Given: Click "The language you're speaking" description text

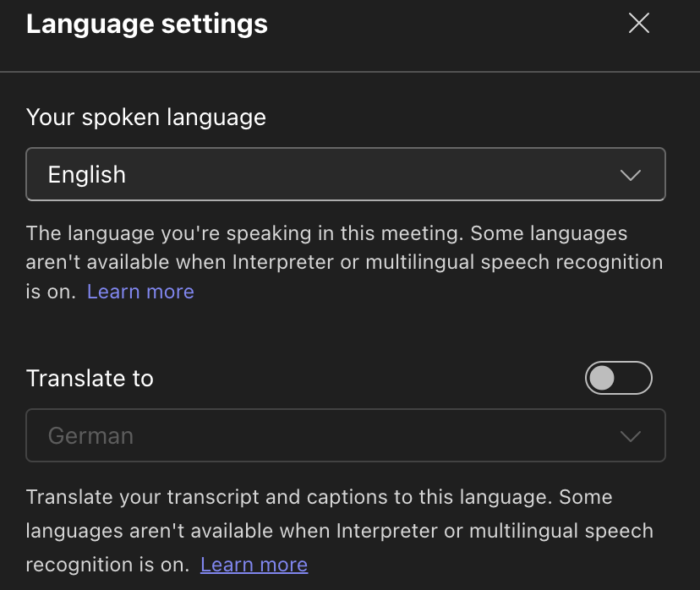Looking at the screenshot, I should 245,232.
